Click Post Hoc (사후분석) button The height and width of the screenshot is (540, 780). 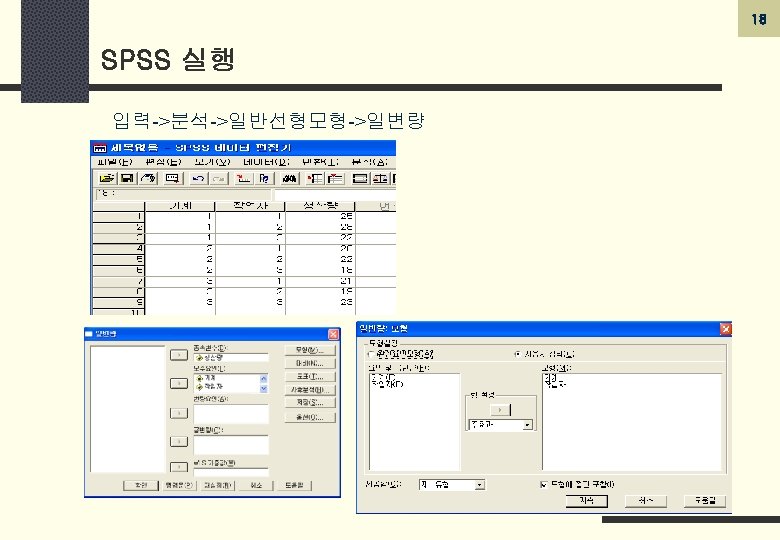[310, 390]
